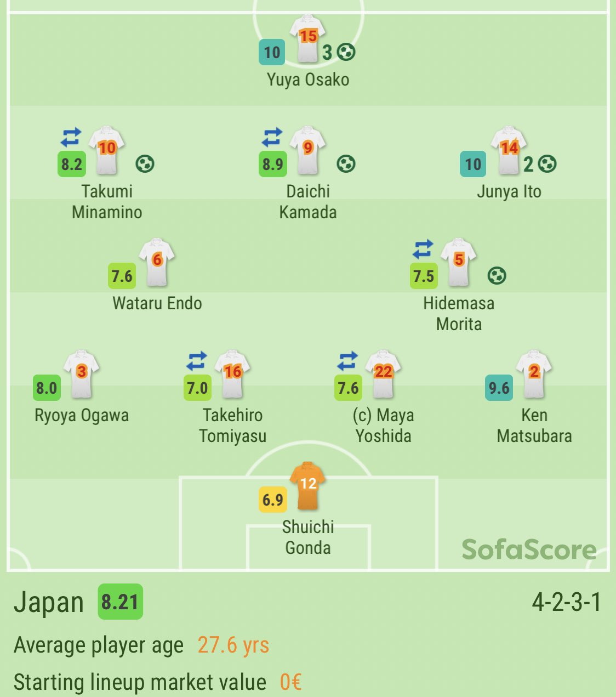This screenshot has height=697, width=616.
Task: Click the Japan team rating 8.21 badge
Action: click(121, 602)
